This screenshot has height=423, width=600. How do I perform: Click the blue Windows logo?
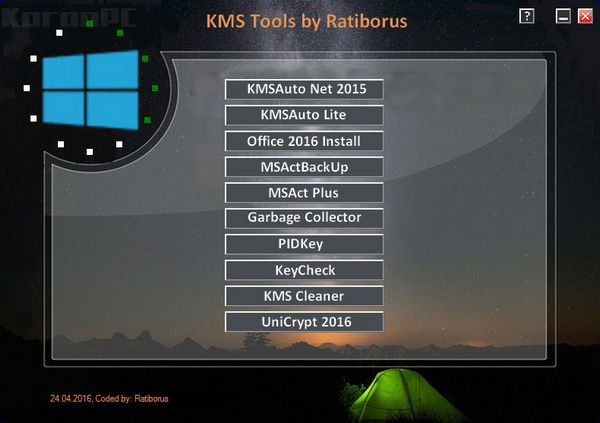point(90,90)
